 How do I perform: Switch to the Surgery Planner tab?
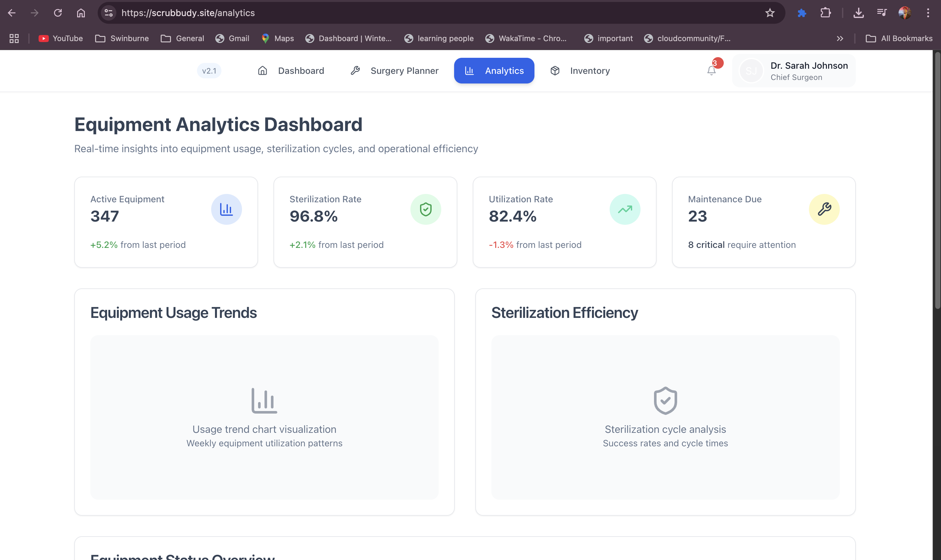[x=395, y=71]
